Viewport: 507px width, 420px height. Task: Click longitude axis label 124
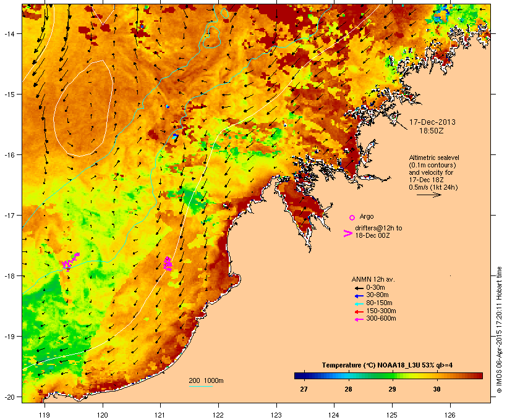[334, 415]
